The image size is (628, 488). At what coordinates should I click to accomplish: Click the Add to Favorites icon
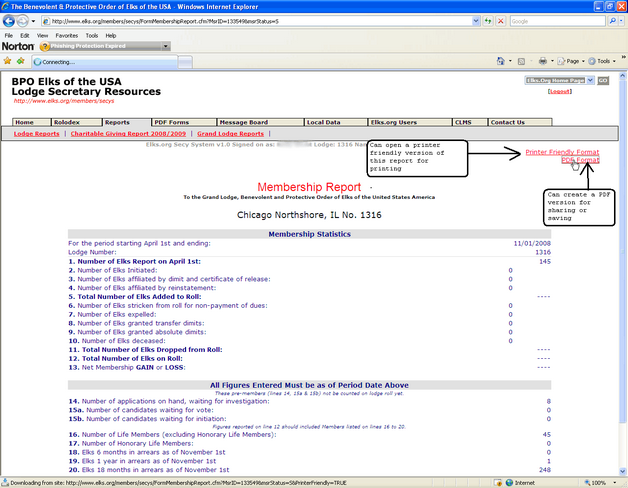pos(22,61)
